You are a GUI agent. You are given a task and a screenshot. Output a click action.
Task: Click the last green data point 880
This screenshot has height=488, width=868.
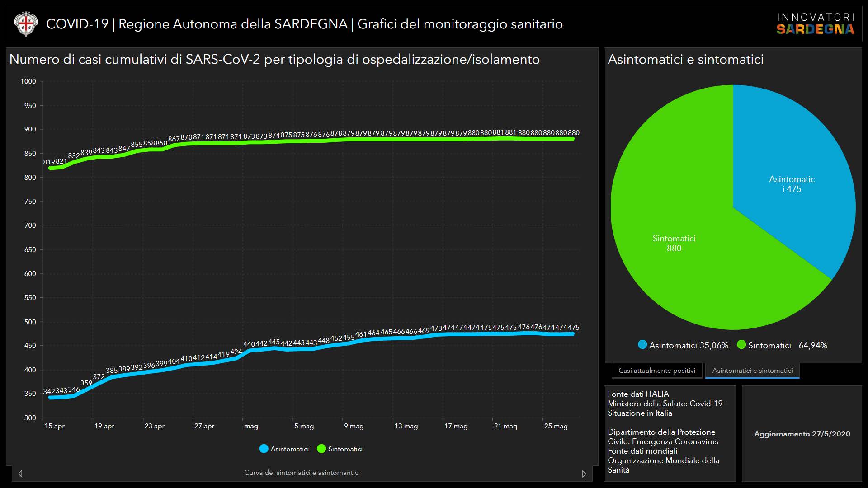(573, 139)
